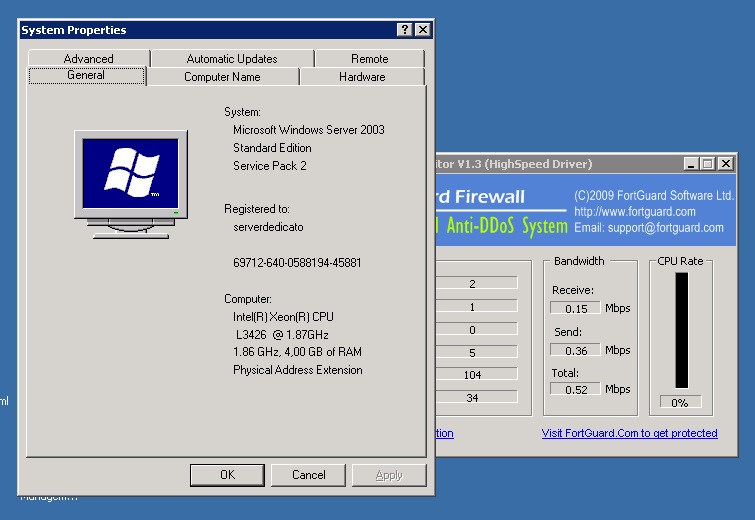Image resolution: width=755 pixels, height=520 pixels.
Task: Maximize the FortGuard monitor window
Action: click(707, 163)
